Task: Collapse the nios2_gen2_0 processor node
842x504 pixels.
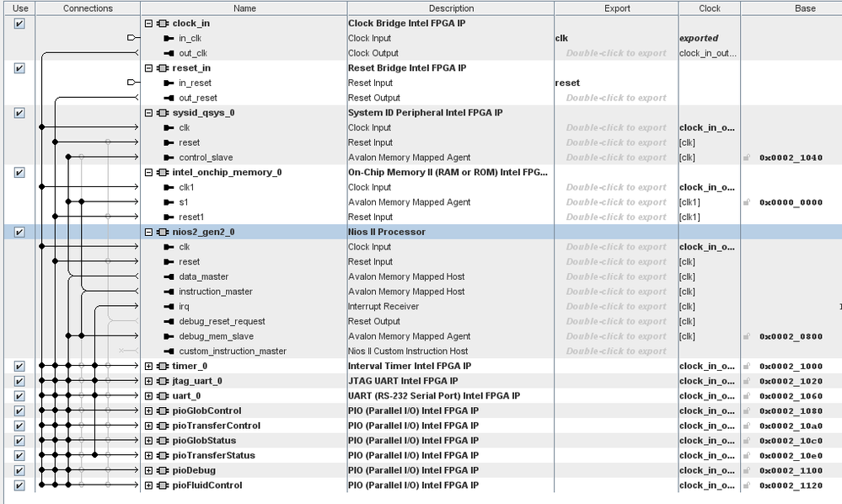Action: coord(148,232)
